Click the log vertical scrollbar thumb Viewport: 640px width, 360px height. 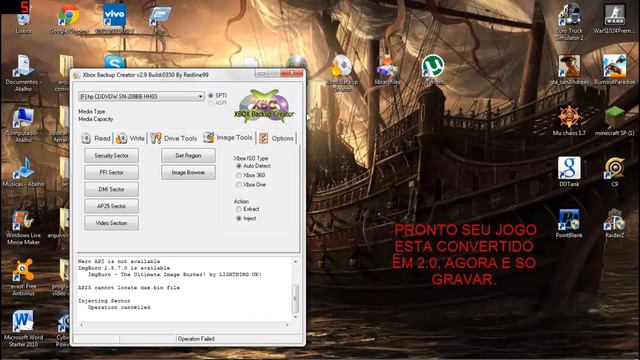tap(295, 298)
